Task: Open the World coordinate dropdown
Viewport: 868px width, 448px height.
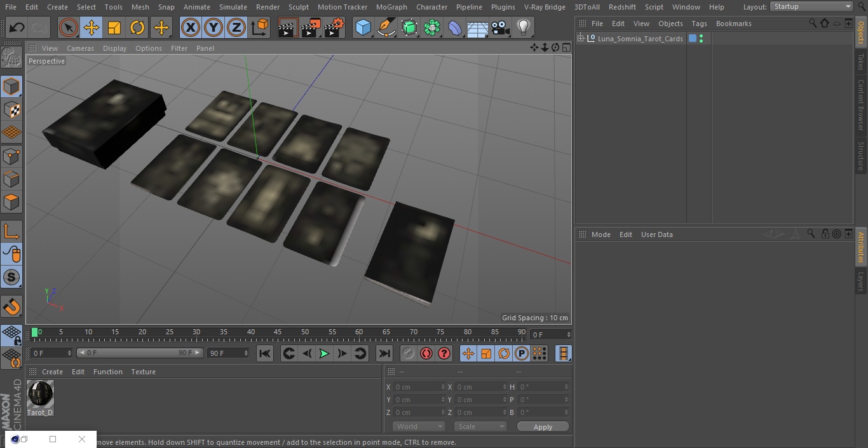Action: pos(418,427)
